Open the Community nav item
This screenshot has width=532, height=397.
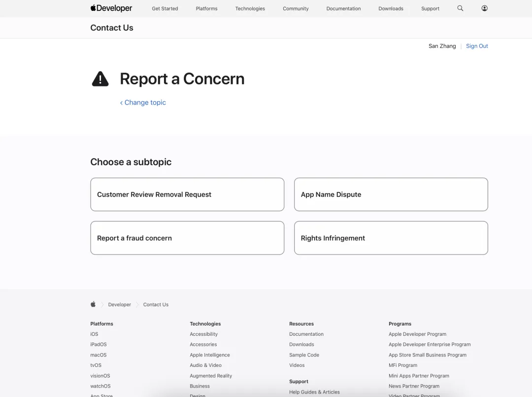(x=296, y=8)
